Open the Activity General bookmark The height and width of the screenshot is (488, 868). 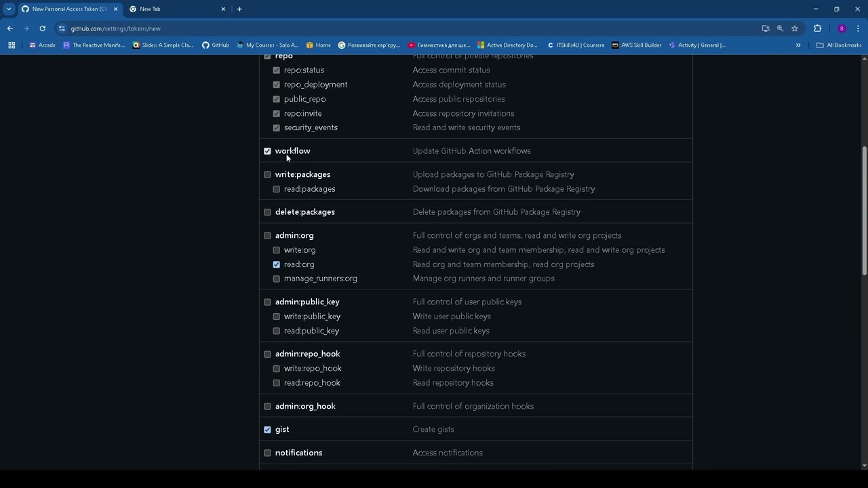click(x=697, y=45)
